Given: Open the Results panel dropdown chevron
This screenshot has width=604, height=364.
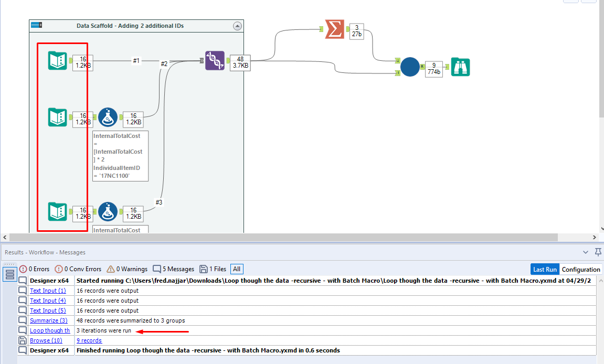Looking at the screenshot, I should 586,252.
